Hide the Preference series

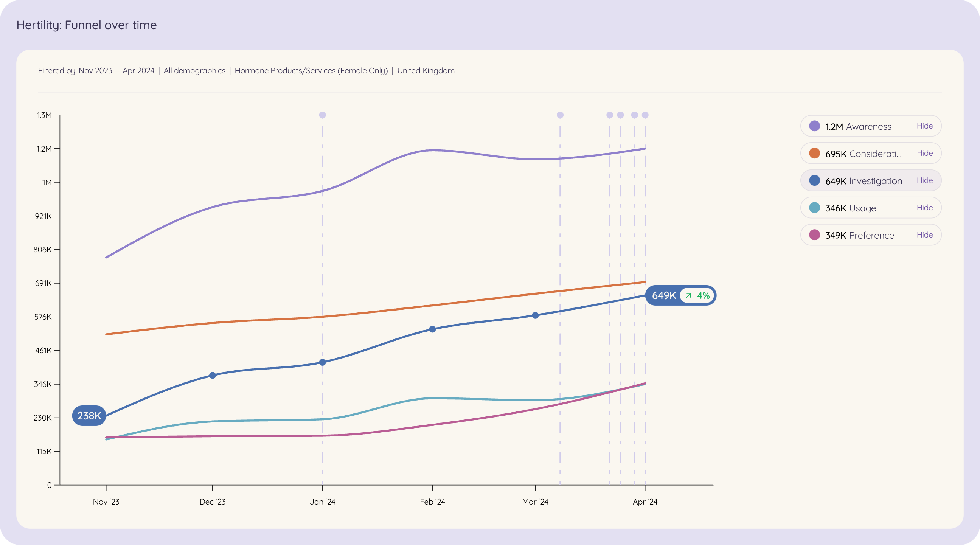pos(924,235)
